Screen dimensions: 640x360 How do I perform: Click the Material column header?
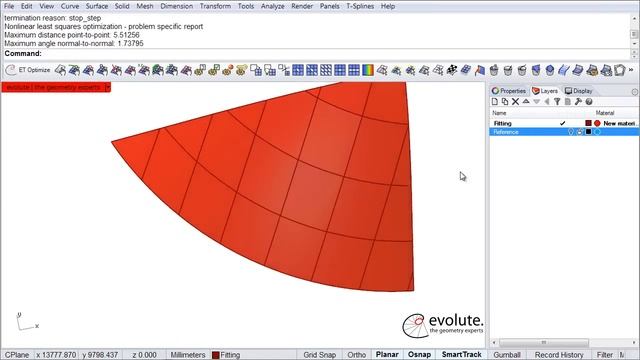604,113
